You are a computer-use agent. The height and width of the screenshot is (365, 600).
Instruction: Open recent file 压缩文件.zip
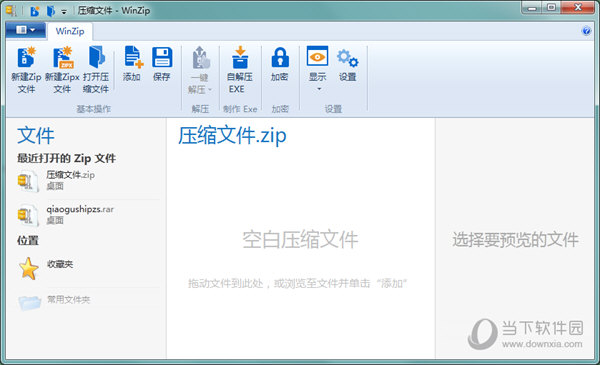88,180
